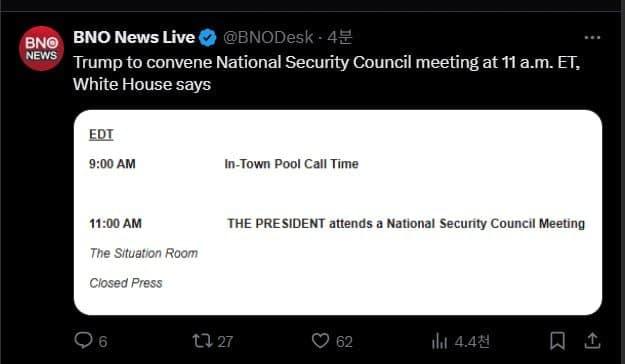Click the reply count 6

pyautogui.click(x=103, y=342)
